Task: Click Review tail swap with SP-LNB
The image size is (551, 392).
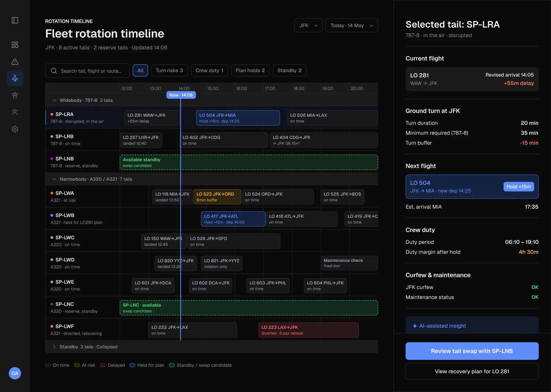Action: tap(472, 351)
